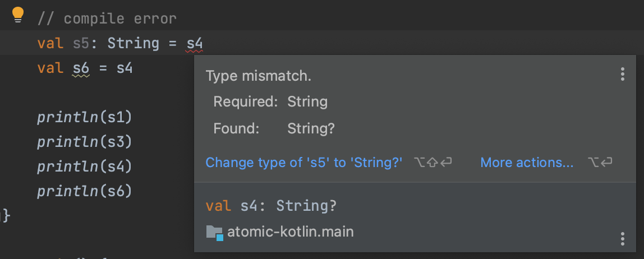Click the s5 variable name in declaration
644x259 pixels.
pyautogui.click(x=81, y=43)
